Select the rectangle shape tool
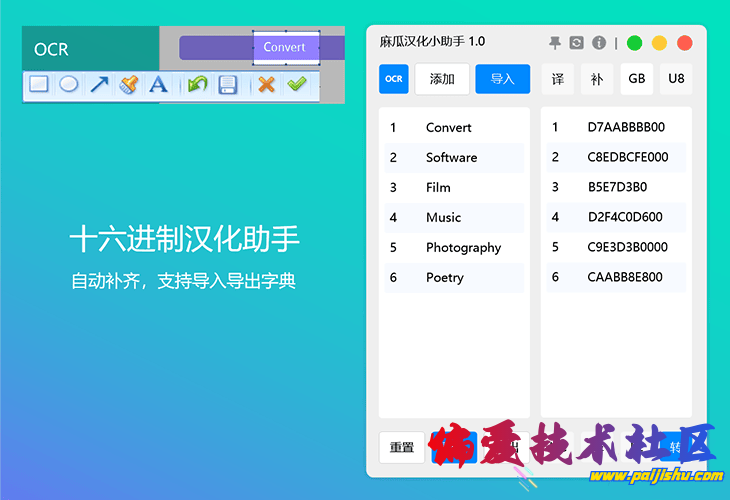Image resolution: width=730 pixels, height=500 pixels. [x=38, y=85]
